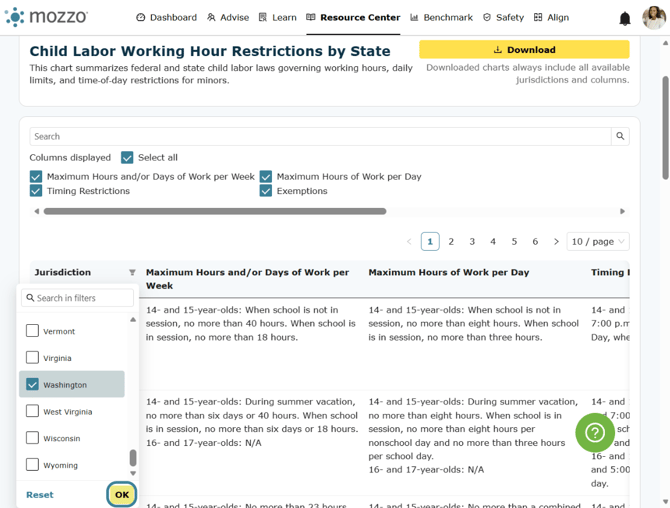
Task: Confirm filter with OK button
Action: pos(122,495)
